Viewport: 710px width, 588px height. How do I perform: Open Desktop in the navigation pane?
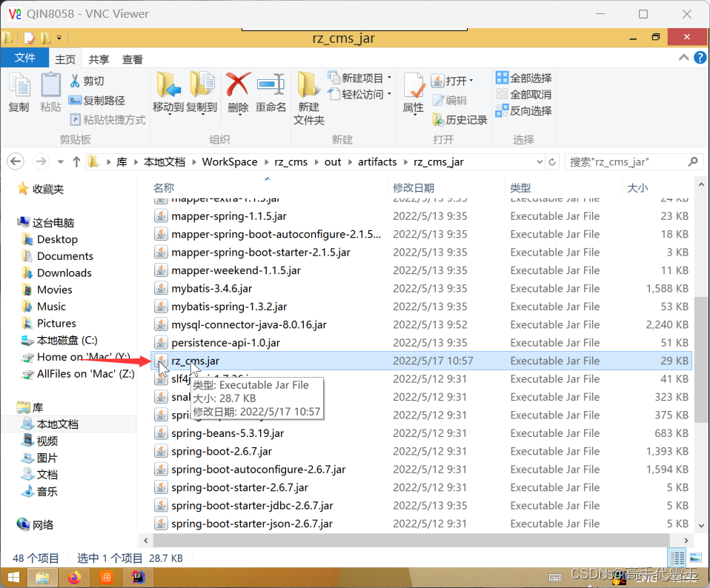[x=50, y=239]
